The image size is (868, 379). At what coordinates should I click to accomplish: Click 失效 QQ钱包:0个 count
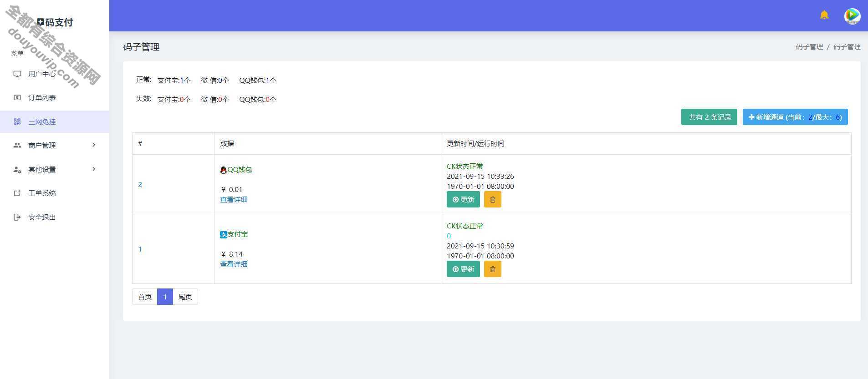[258, 99]
